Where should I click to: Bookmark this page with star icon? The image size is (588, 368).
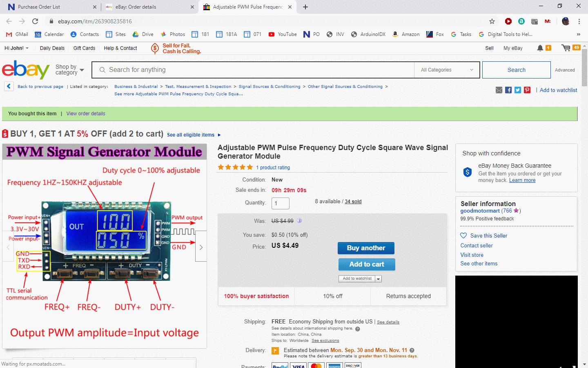[x=492, y=21]
